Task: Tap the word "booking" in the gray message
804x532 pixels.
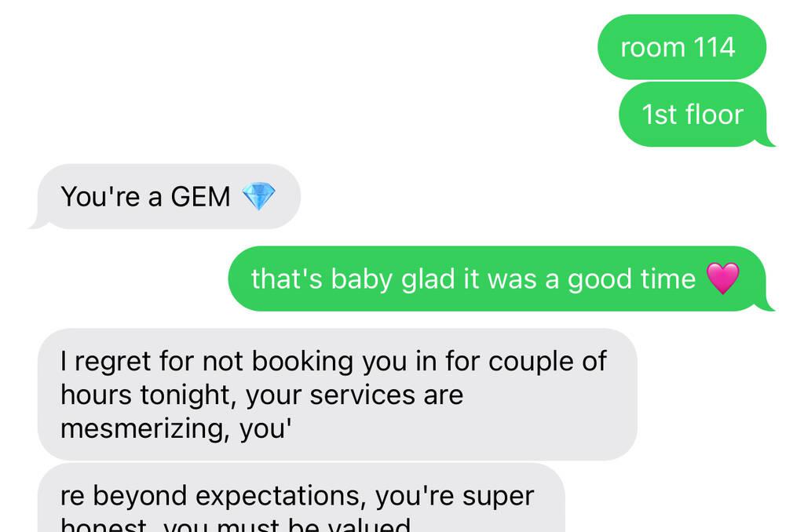Action: (x=302, y=362)
